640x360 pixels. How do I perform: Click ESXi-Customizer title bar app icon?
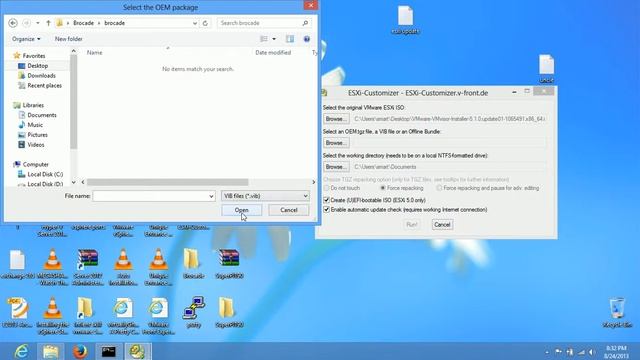[x=324, y=93]
